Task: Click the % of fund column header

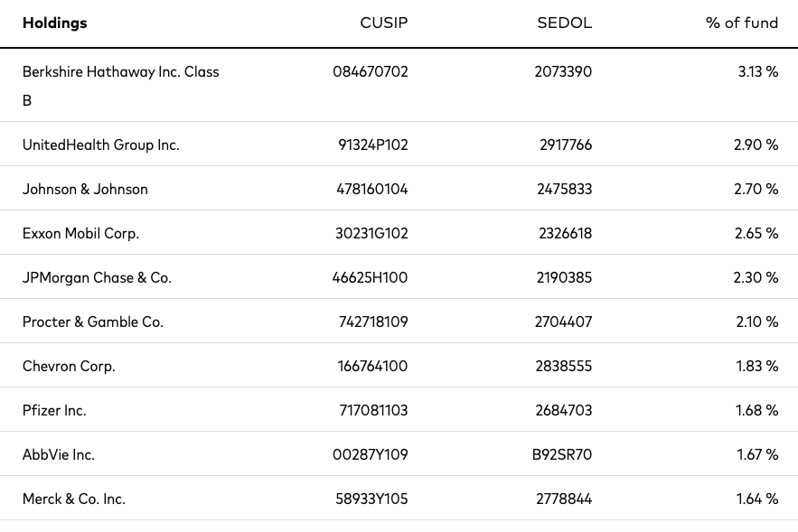Action: tap(741, 23)
